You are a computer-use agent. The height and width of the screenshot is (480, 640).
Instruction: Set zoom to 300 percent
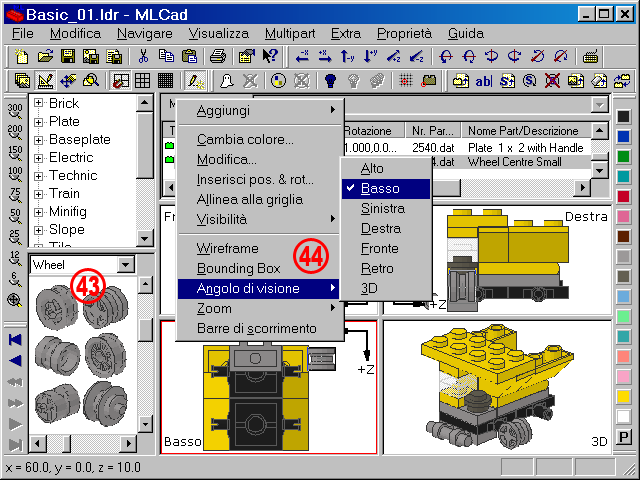15,111
